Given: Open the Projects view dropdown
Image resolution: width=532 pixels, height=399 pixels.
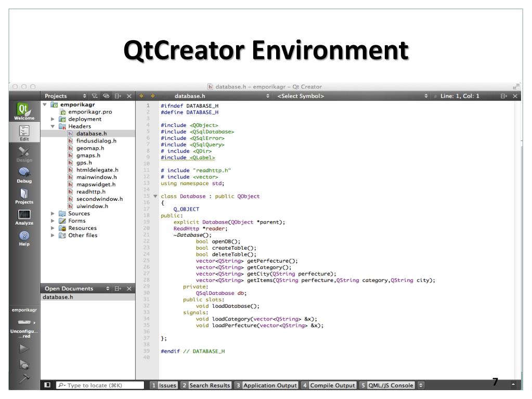Looking at the screenshot, I should (x=65, y=96).
